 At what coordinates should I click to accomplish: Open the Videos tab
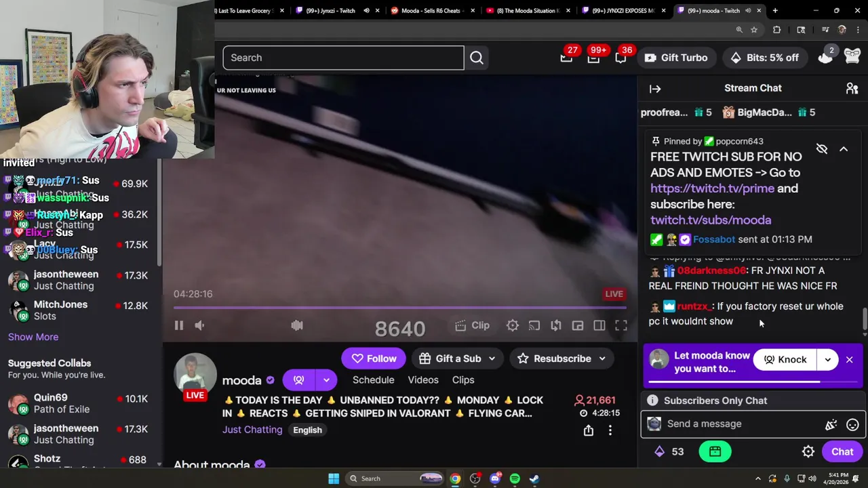coord(423,380)
